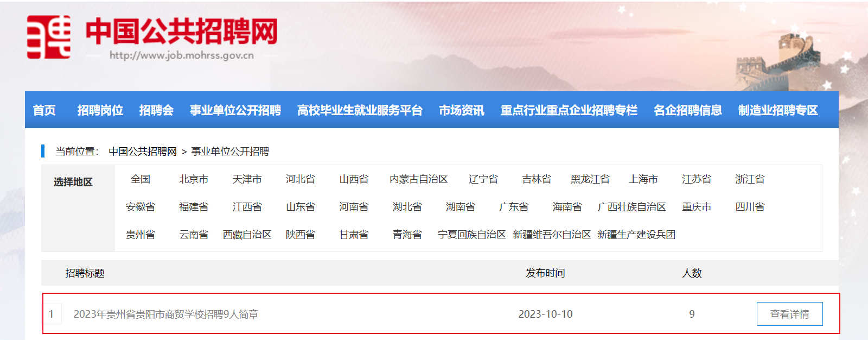Select 山东省 region
The width and height of the screenshot is (868, 340).
coord(300,207)
